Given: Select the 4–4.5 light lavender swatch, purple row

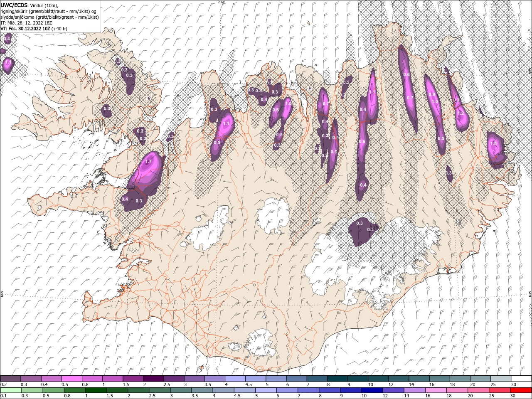Looking at the screenshot, I should (x=235, y=379).
